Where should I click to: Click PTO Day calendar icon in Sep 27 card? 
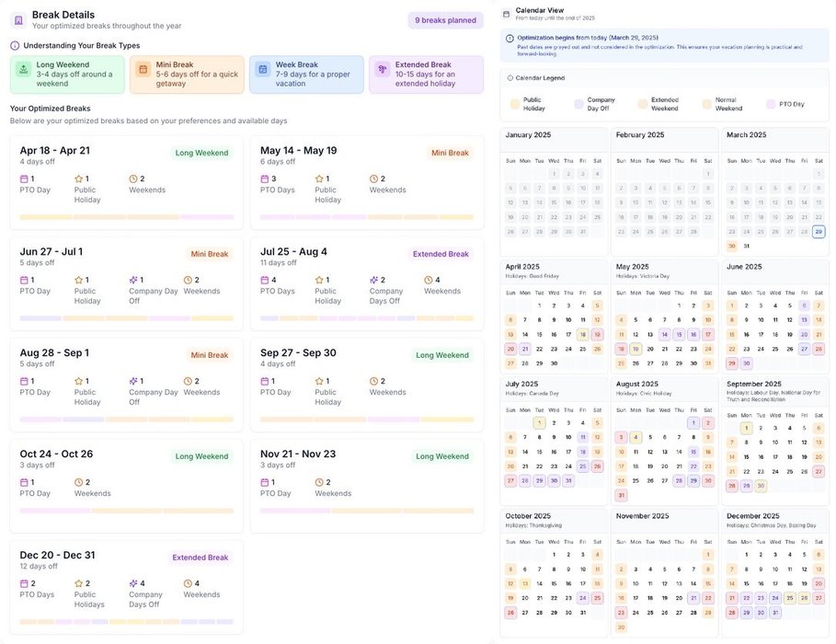(265, 381)
